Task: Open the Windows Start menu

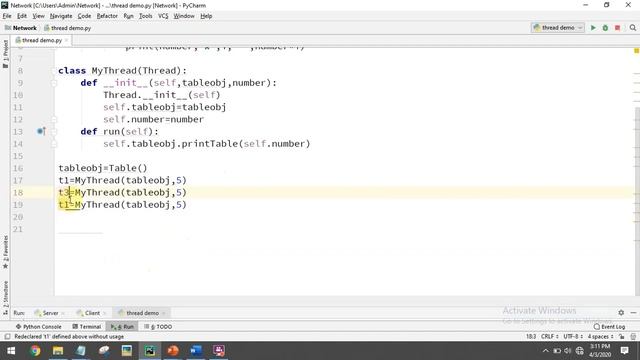Action: [x=11, y=351]
